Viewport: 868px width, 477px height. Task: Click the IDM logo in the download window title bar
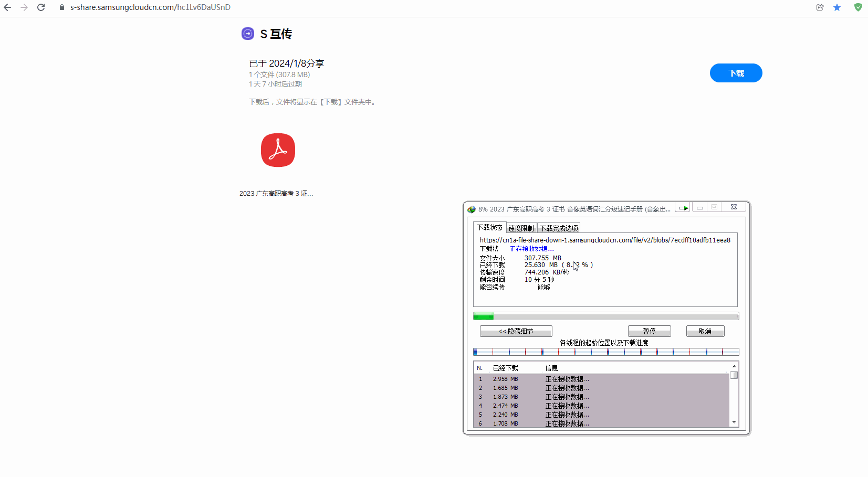click(x=471, y=208)
